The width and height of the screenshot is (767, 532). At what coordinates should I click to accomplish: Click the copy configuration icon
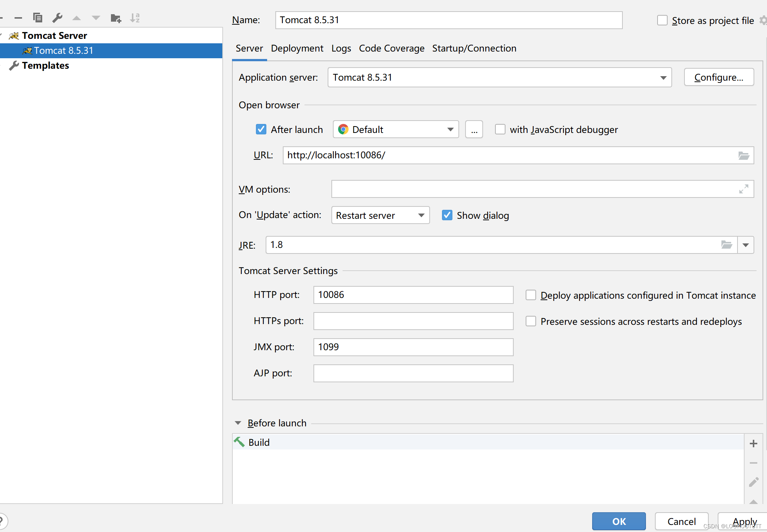click(x=38, y=18)
